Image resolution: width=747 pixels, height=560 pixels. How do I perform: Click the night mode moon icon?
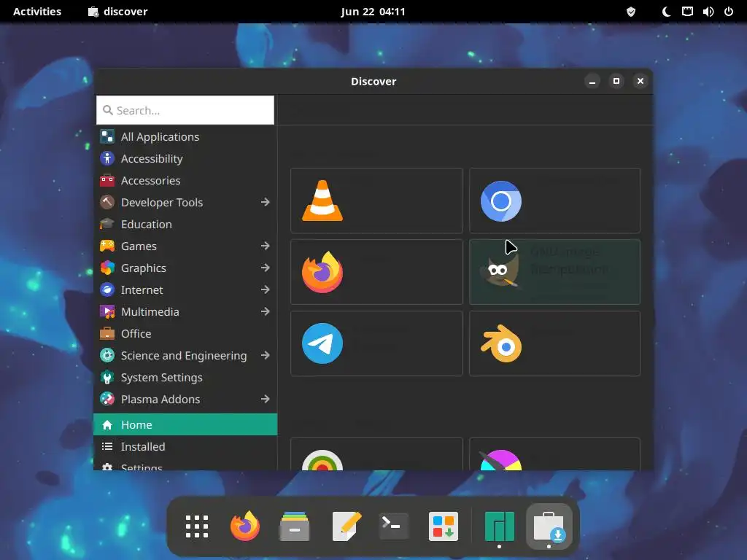click(x=667, y=12)
